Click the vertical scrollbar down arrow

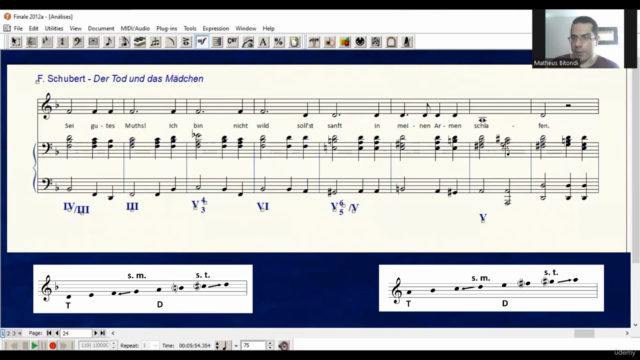click(636, 325)
